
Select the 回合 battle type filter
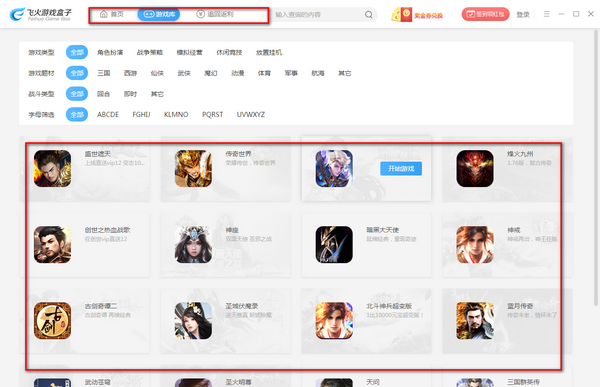click(103, 94)
